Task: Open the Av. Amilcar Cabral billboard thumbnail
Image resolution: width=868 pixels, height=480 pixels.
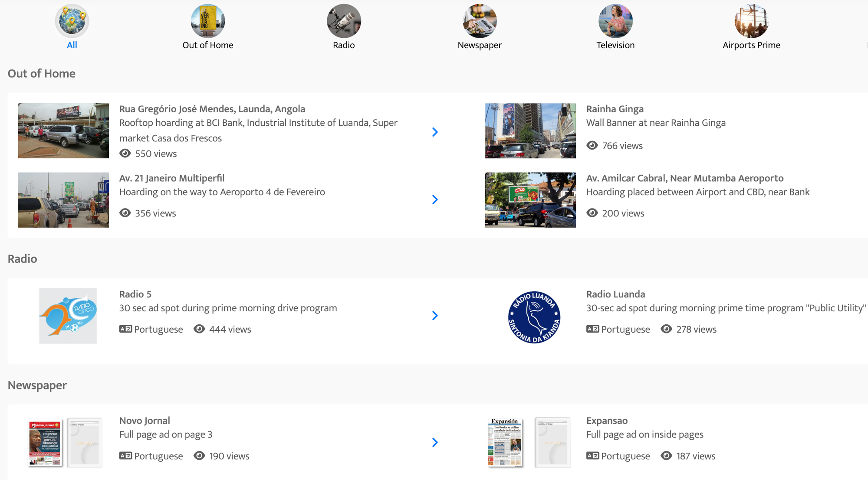Action: (530, 200)
